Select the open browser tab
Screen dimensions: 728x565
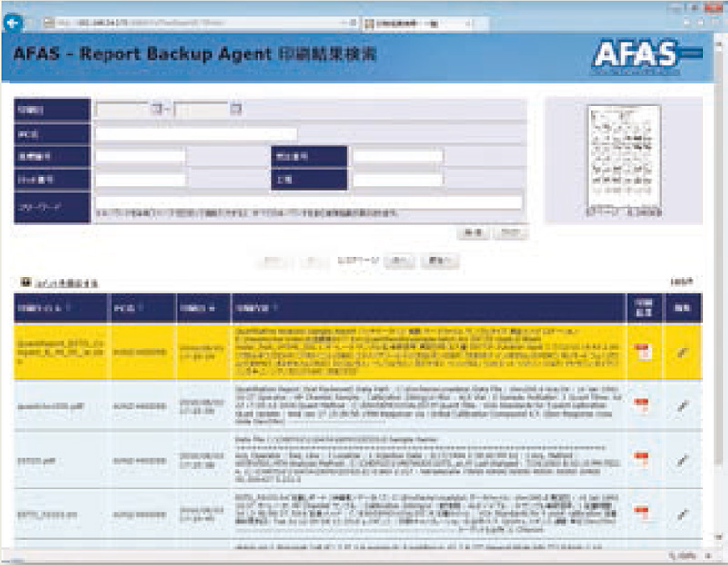[419, 24]
